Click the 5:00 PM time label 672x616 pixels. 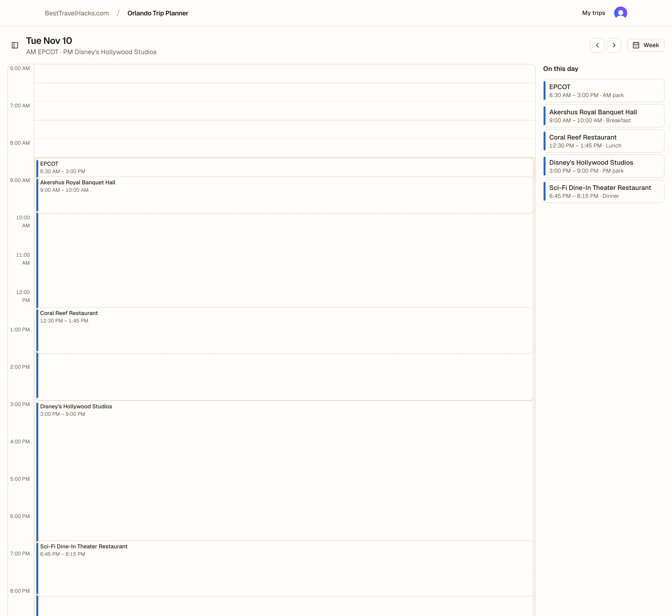[20, 479]
